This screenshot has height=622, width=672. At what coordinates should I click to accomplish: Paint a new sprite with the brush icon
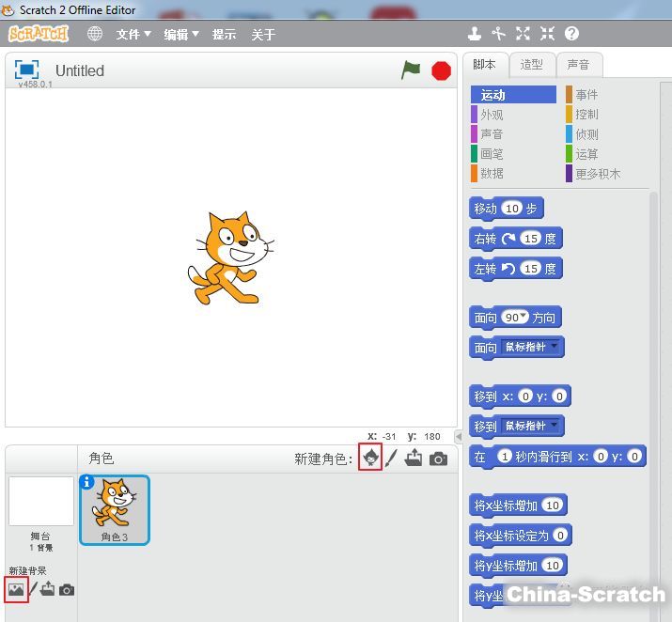point(392,458)
